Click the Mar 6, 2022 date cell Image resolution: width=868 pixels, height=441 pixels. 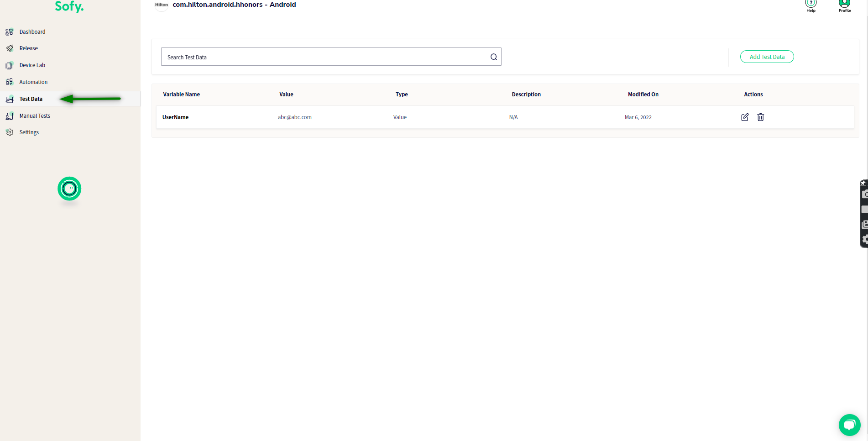pos(638,117)
